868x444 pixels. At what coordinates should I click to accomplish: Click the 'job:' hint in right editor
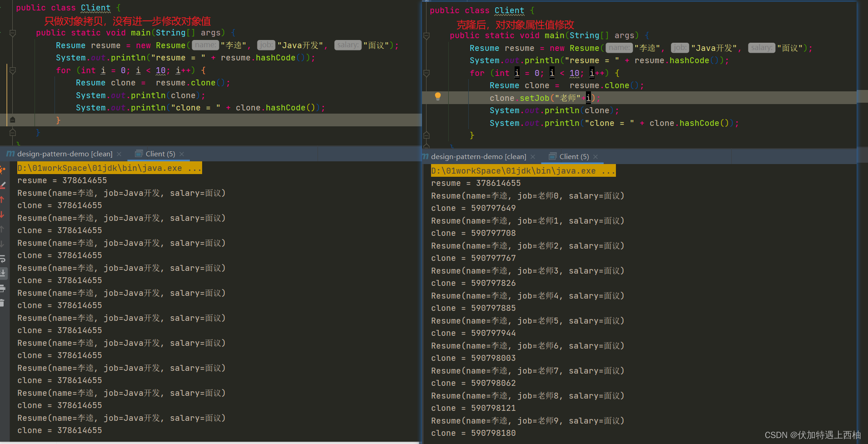pos(680,48)
